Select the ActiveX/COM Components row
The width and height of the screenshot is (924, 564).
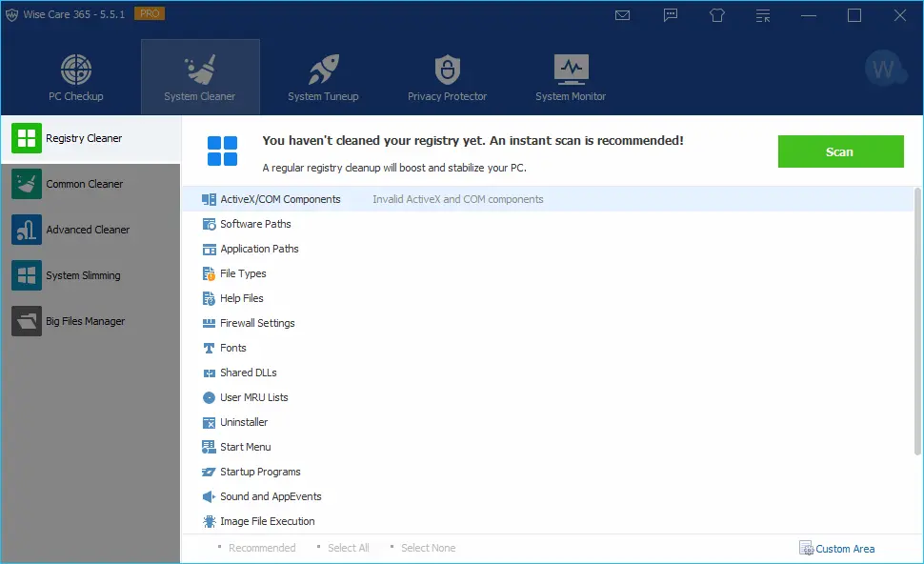(x=548, y=199)
